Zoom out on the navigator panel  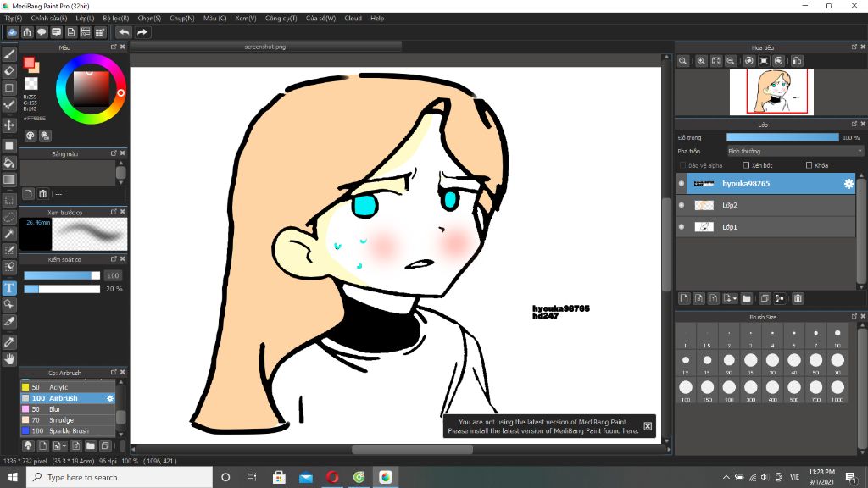pos(731,61)
